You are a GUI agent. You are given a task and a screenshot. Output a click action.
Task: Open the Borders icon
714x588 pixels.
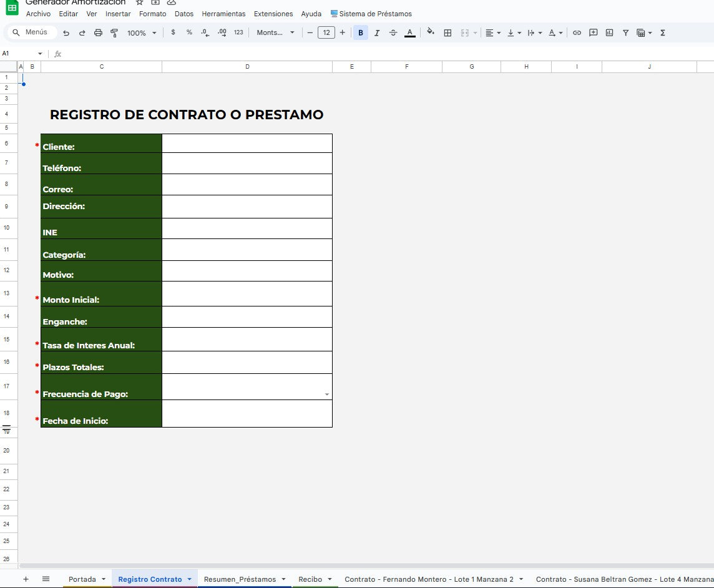447,32
